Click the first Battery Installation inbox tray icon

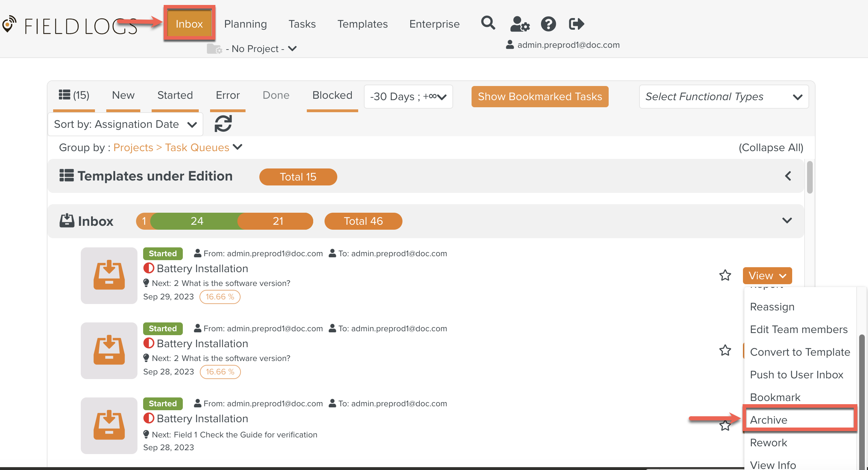109,275
